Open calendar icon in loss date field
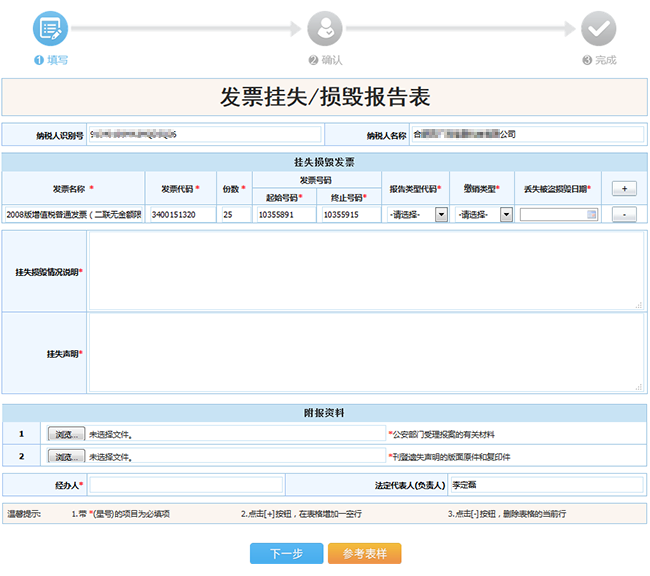This screenshot has width=650, height=576. tap(592, 214)
